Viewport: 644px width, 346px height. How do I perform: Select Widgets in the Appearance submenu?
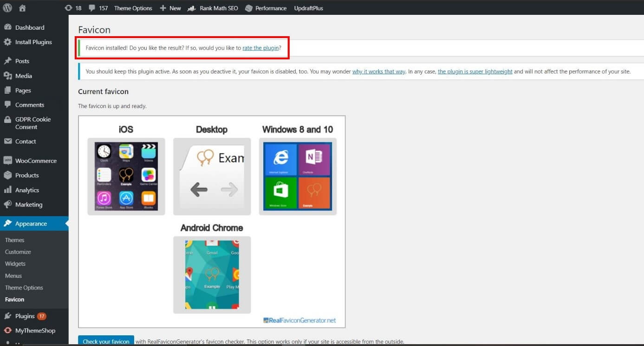click(x=15, y=264)
